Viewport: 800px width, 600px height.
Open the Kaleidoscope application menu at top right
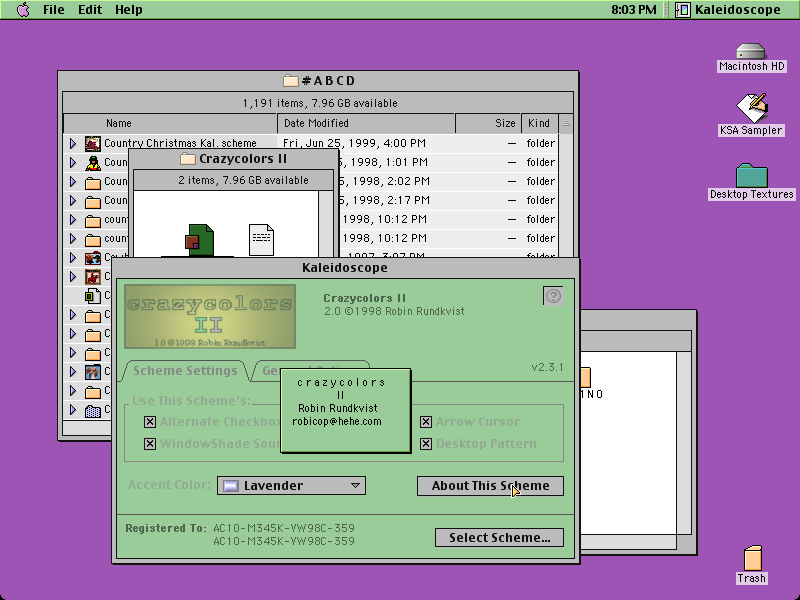coord(728,10)
